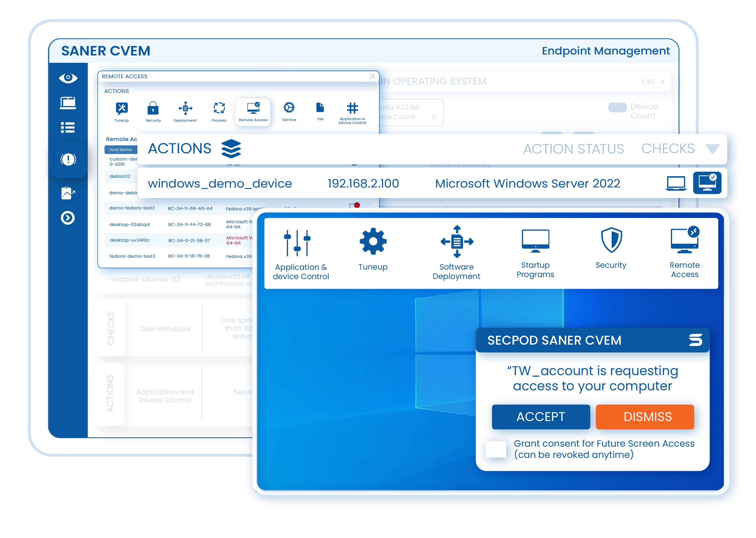The width and height of the screenshot is (756, 538).
Task: Expand the sidebar with circled chevron icon
Action: 68,218
